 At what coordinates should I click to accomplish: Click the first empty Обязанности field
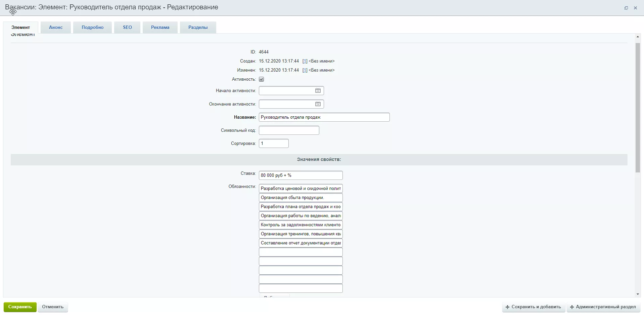coord(301,252)
